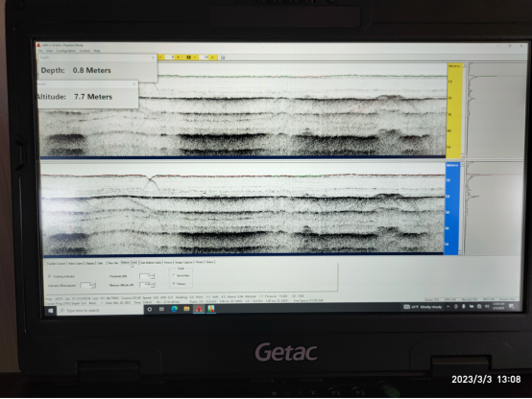Viewport: 532px width, 399px height.
Task: Close the Altitude readout window
Action: 134,83
